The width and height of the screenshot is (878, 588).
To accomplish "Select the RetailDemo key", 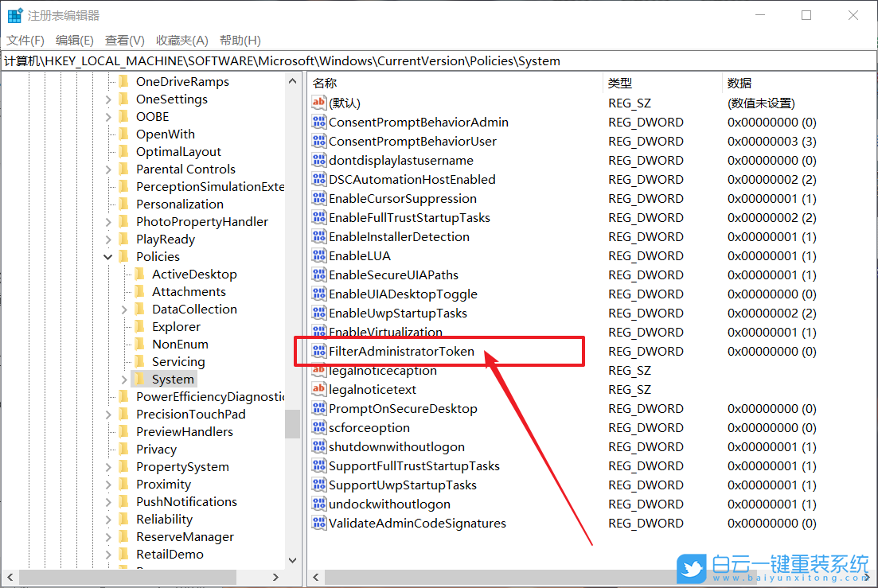I will (169, 555).
